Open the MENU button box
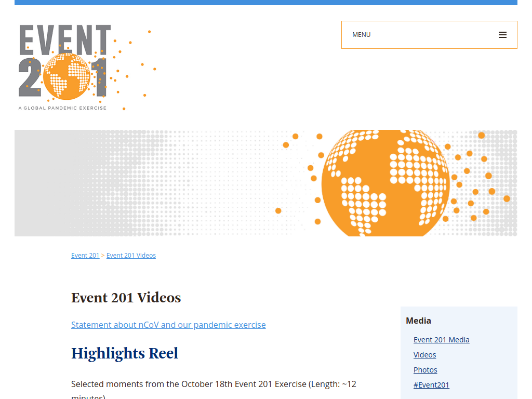 tap(429, 35)
